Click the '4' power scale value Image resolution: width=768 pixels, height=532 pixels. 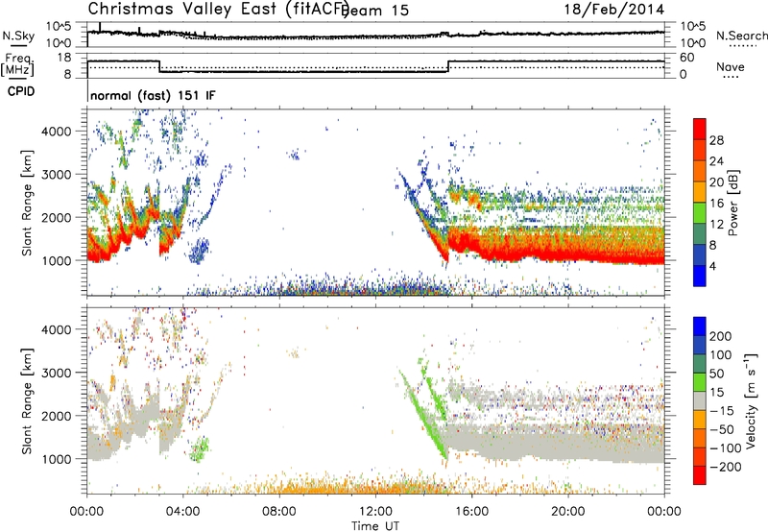[x=712, y=266]
